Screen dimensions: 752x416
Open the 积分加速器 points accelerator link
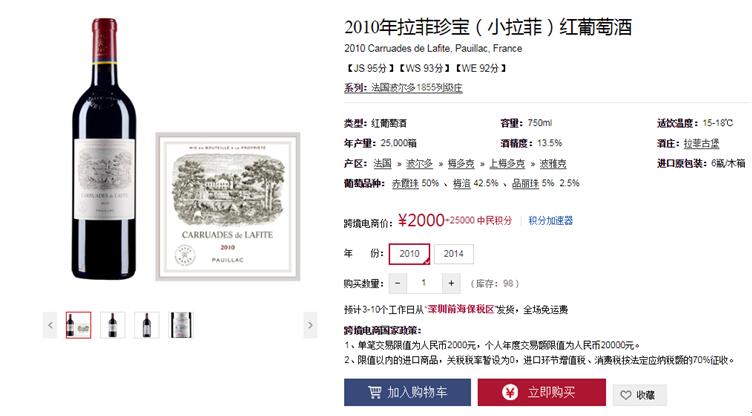tap(551, 221)
